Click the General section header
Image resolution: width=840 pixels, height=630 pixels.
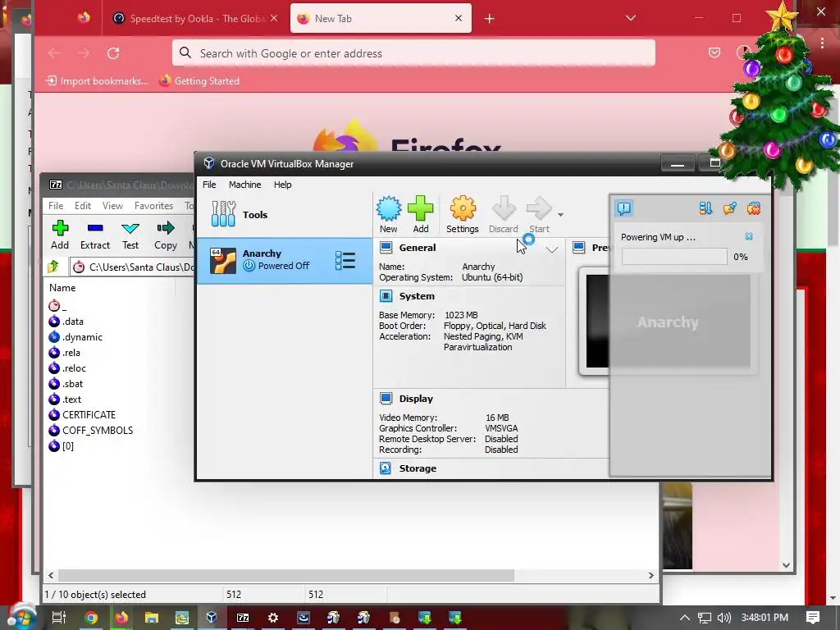pyautogui.click(x=418, y=248)
